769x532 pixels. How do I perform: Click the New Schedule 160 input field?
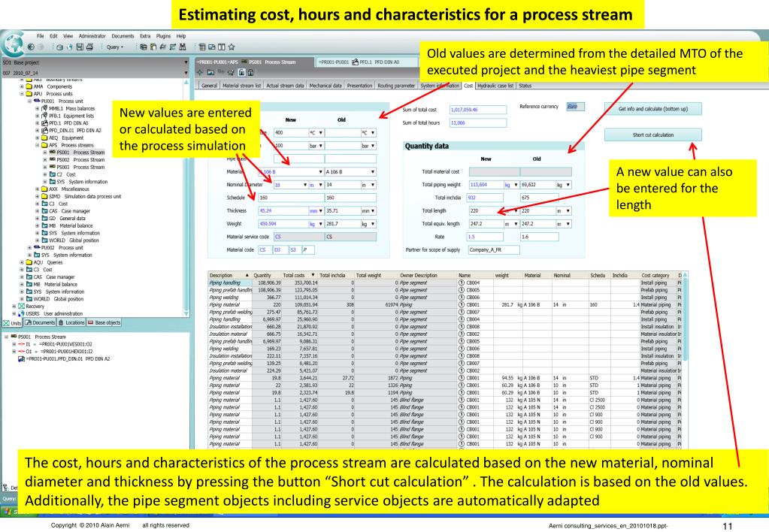(291, 198)
